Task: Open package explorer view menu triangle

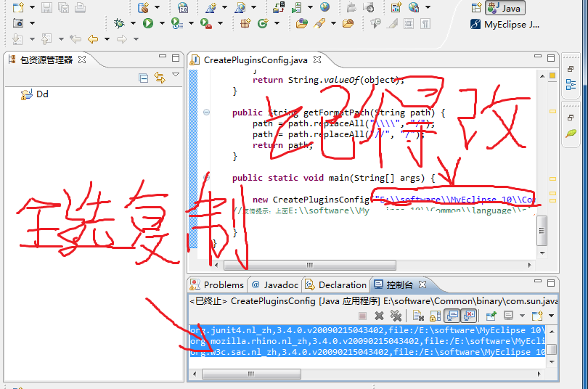Action: 175,75
